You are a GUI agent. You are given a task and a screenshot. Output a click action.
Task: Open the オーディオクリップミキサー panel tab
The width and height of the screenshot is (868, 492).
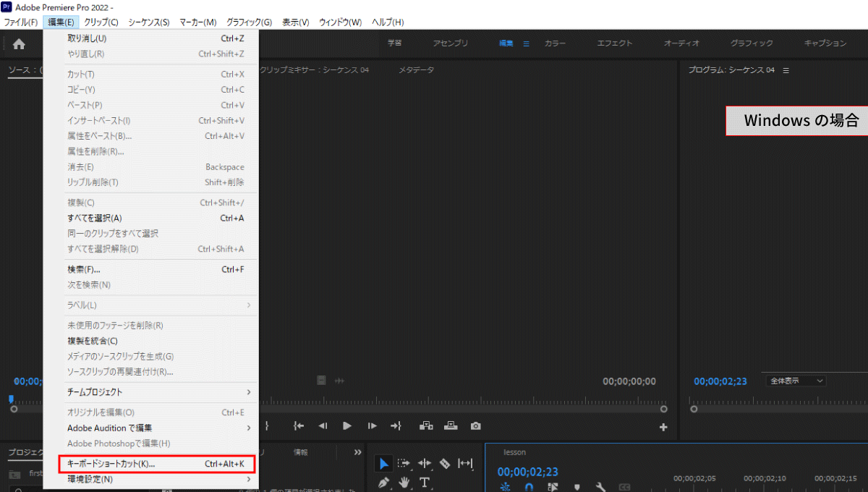[x=314, y=70]
